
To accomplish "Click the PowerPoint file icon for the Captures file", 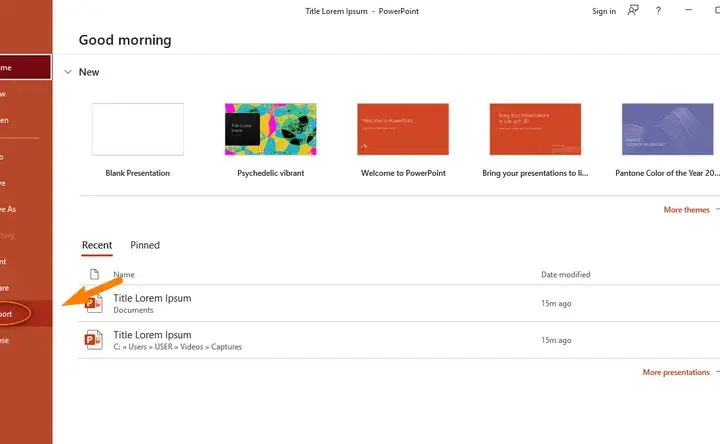I will [94, 340].
